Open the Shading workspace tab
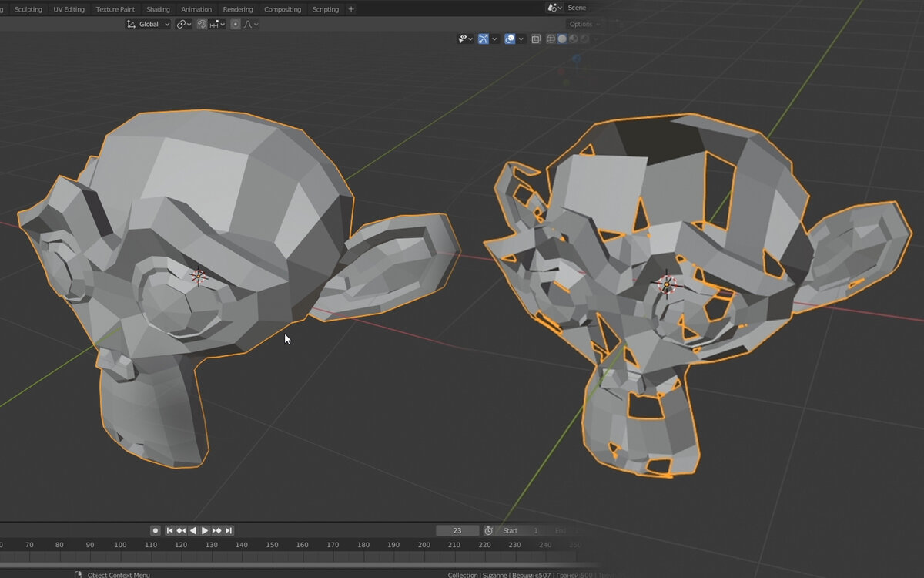 [158, 9]
